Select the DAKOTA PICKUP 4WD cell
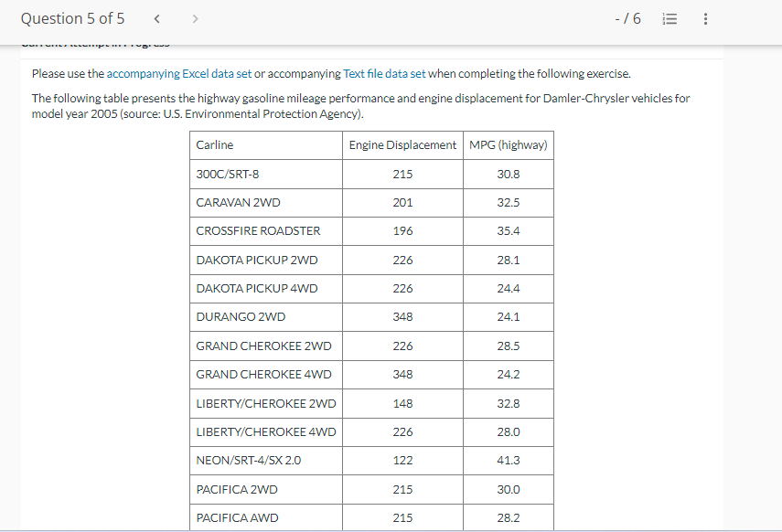The image size is (782, 532). pyautogui.click(x=266, y=288)
